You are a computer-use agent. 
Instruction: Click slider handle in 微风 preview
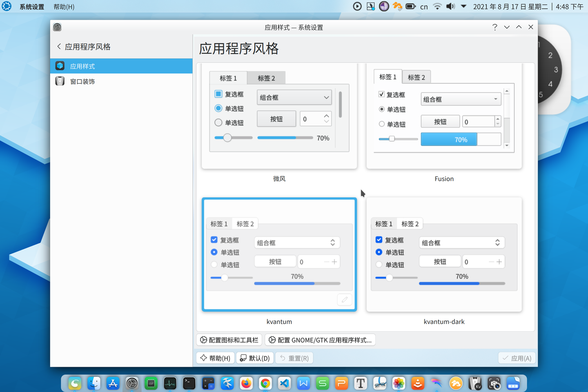pos(227,138)
